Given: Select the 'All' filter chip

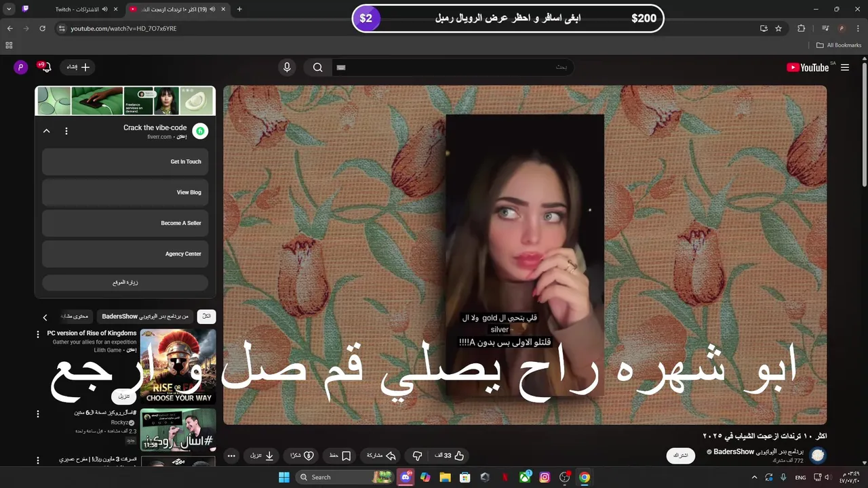Looking at the screenshot, I should coord(206,317).
